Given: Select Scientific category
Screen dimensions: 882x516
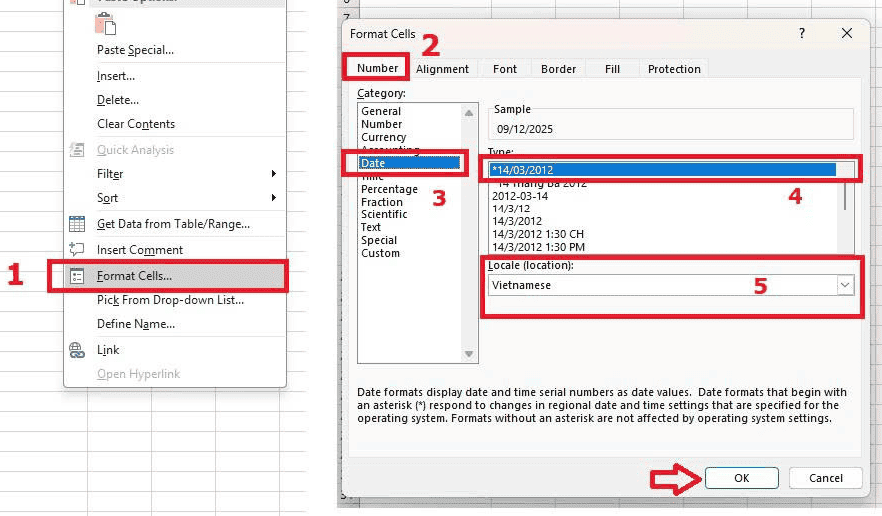Looking at the screenshot, I should coord(384,214).
